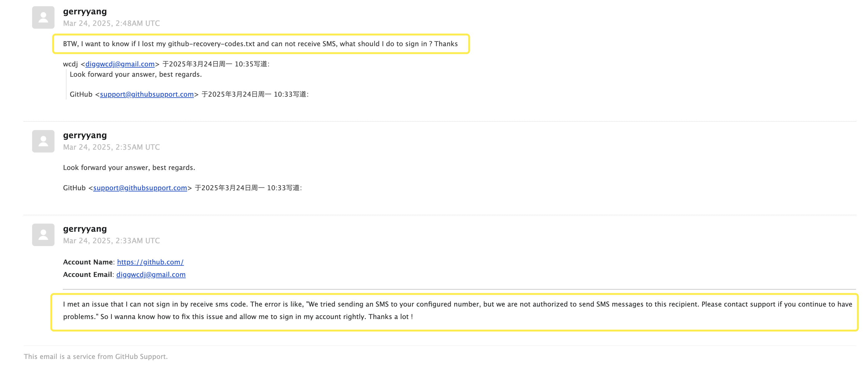Image resolution: width=868 pixels, height=368 pixels.
Task: Click the avatar on the 2:33AM message
Action: pos(43,235)
